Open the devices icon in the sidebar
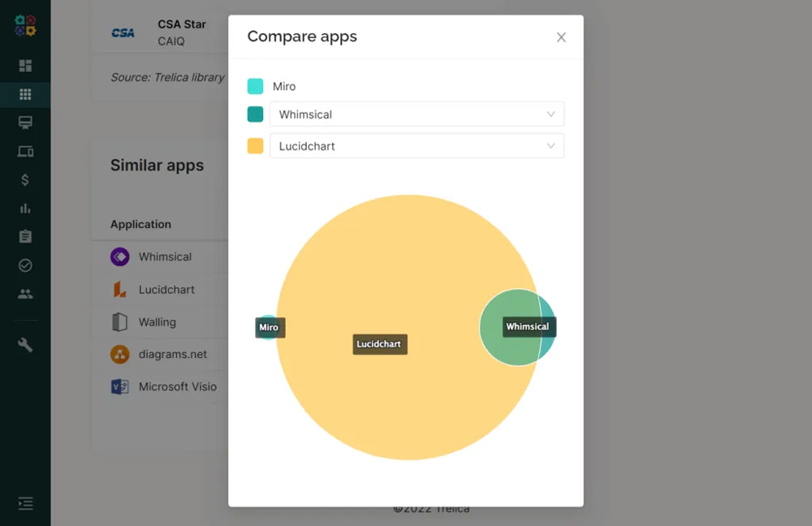 [25, 151]
